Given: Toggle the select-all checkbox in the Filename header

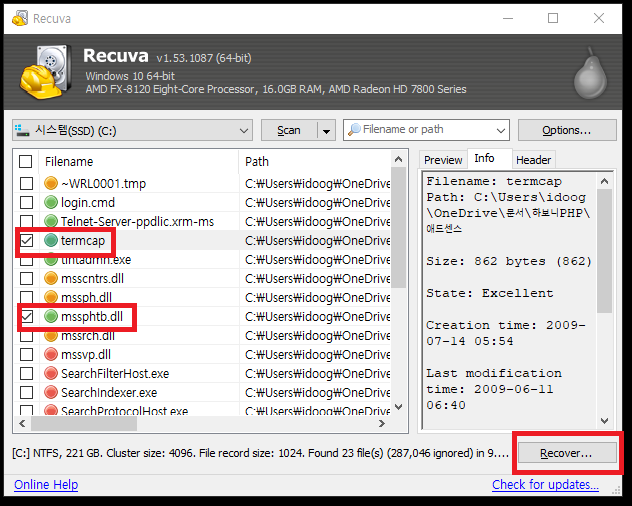Looking at the screenshot, I should [25, 162].
